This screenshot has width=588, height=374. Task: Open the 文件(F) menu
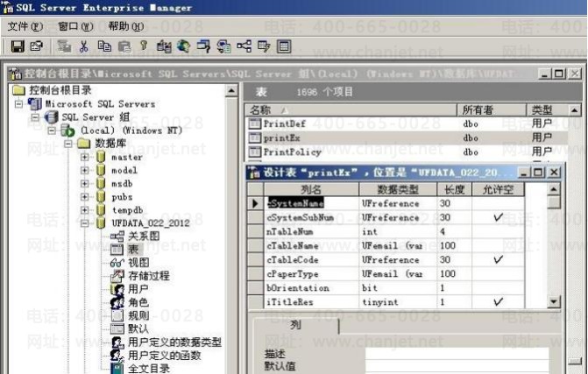tap(25, 26)
